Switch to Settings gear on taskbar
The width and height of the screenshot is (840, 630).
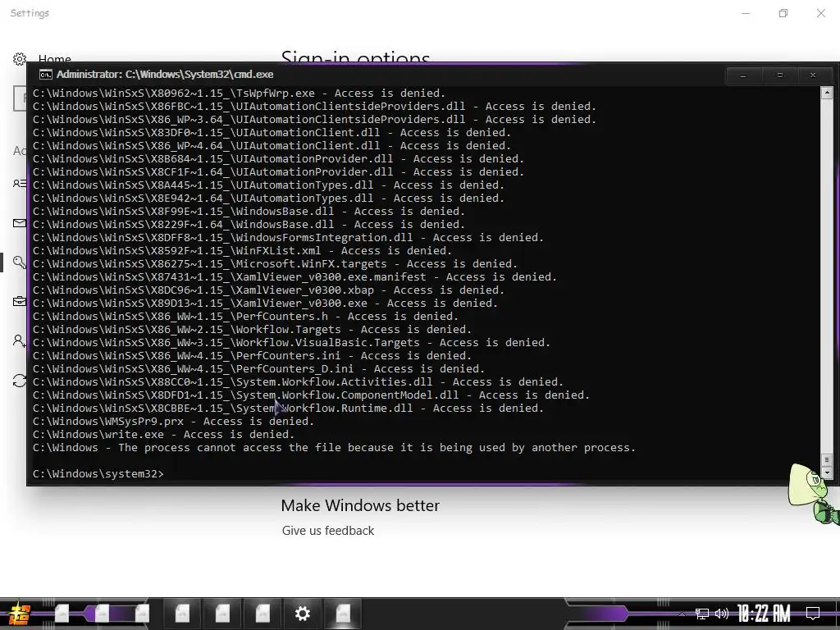[302, 614]
